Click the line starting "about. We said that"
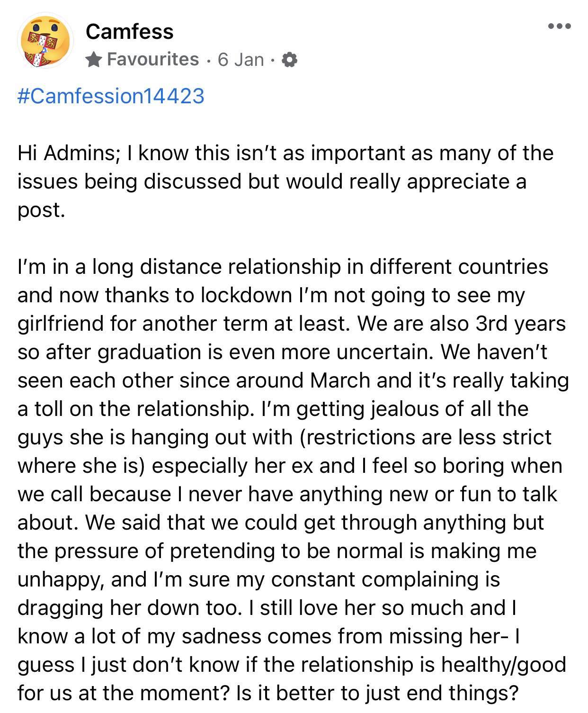 [281, 523]
